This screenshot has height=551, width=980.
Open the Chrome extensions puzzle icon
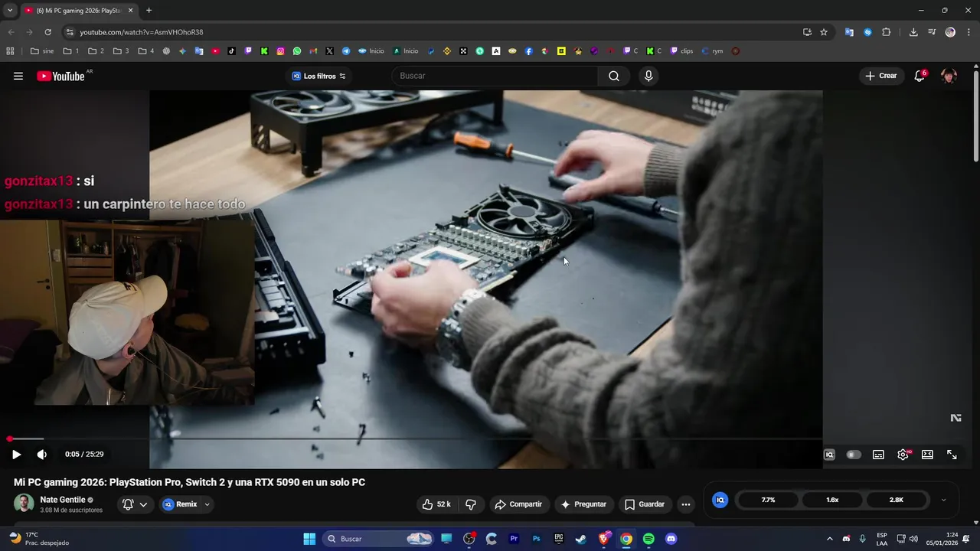(x=887, y=32)
